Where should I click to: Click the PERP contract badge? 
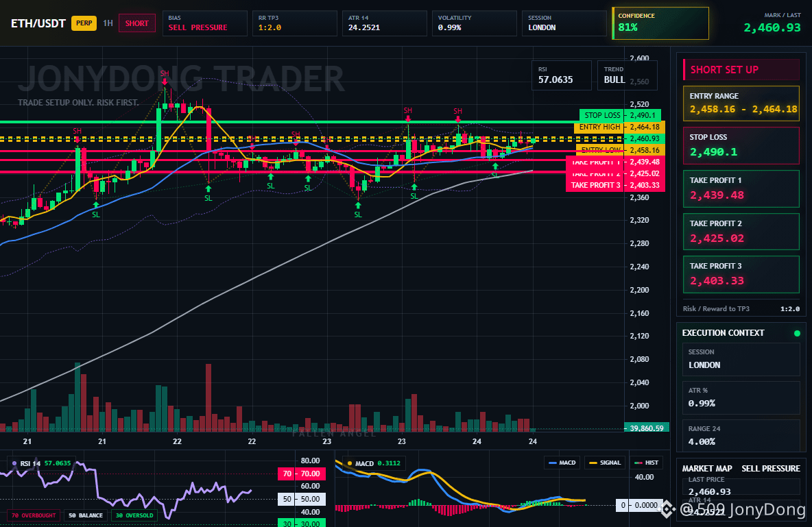click(84, 23)
